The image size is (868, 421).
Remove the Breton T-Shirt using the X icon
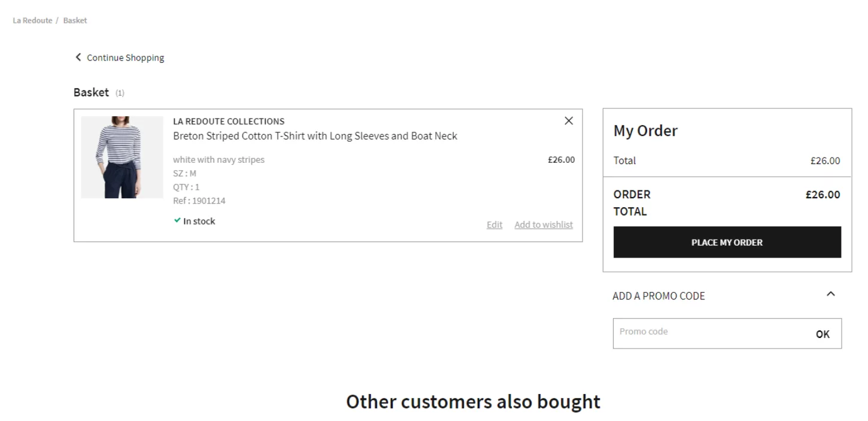click(x=569, y=120)
